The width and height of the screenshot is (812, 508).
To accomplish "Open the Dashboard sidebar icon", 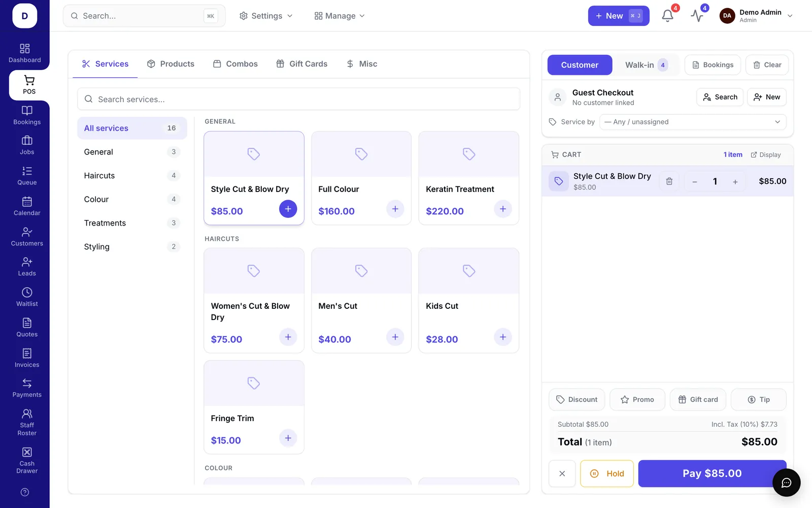I will pyautogui.click(x=24, y=53).
